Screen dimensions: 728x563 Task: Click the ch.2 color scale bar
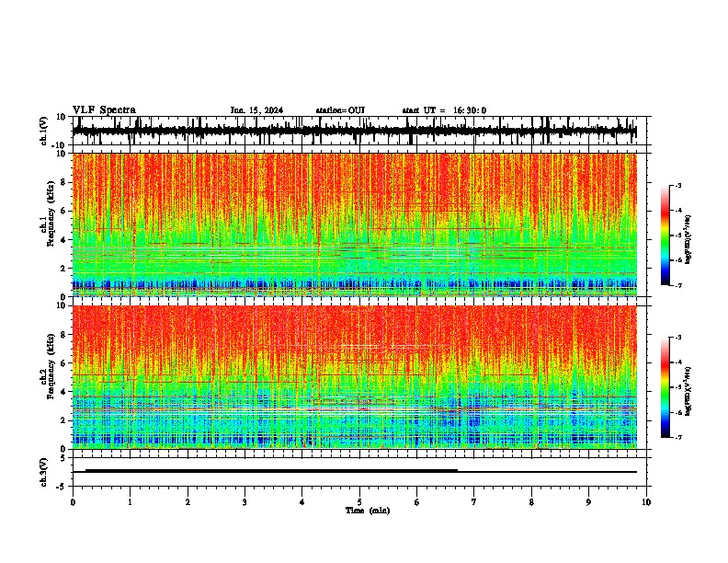(665, 387)
